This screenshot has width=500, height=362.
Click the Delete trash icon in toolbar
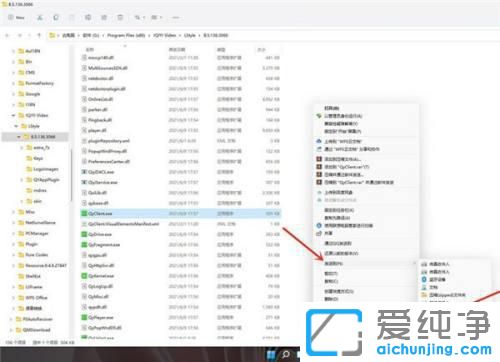coord(120,17)
